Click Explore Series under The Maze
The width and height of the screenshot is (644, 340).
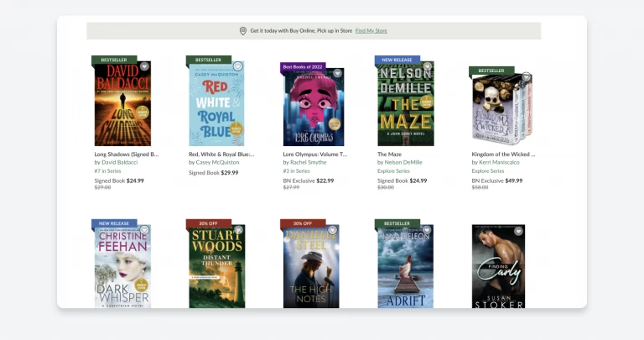pyautogui.click(x=393, y=171)
